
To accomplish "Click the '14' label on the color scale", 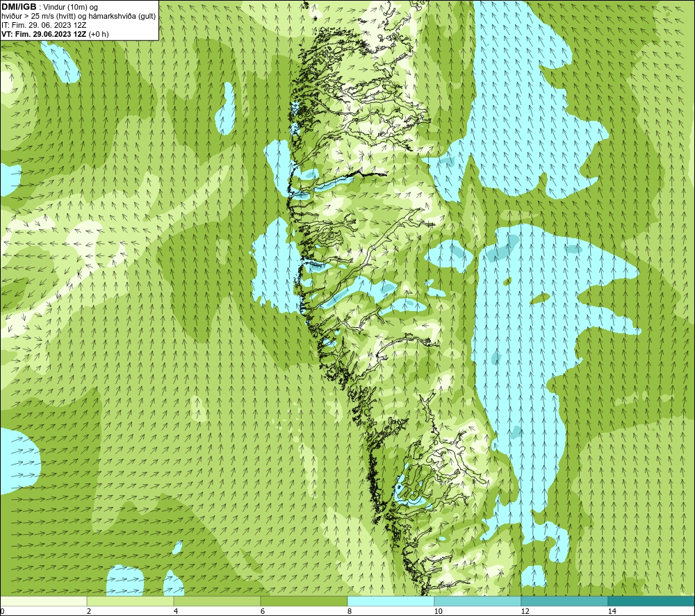I will pos(612,611).
